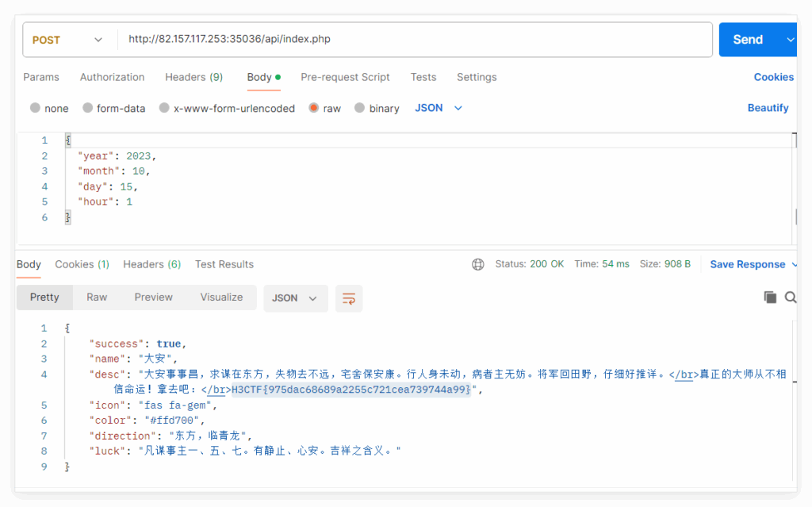Click the globe network icon beside Status

pos(477,264)
